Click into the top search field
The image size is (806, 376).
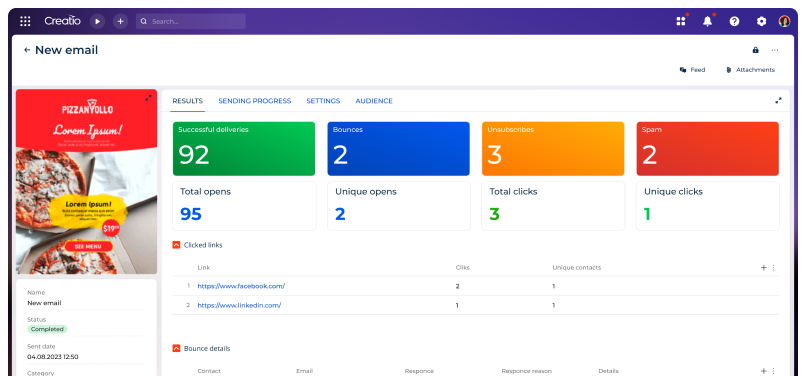tap(191, 21)
